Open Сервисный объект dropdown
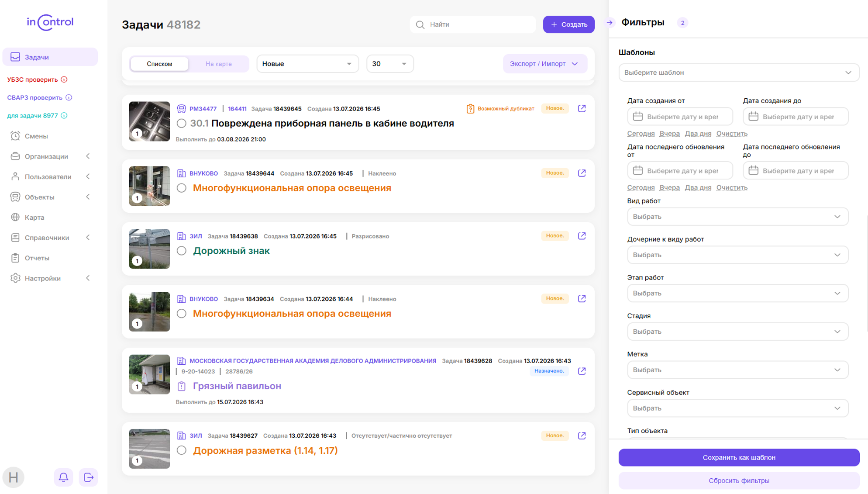 pos(737,408)
